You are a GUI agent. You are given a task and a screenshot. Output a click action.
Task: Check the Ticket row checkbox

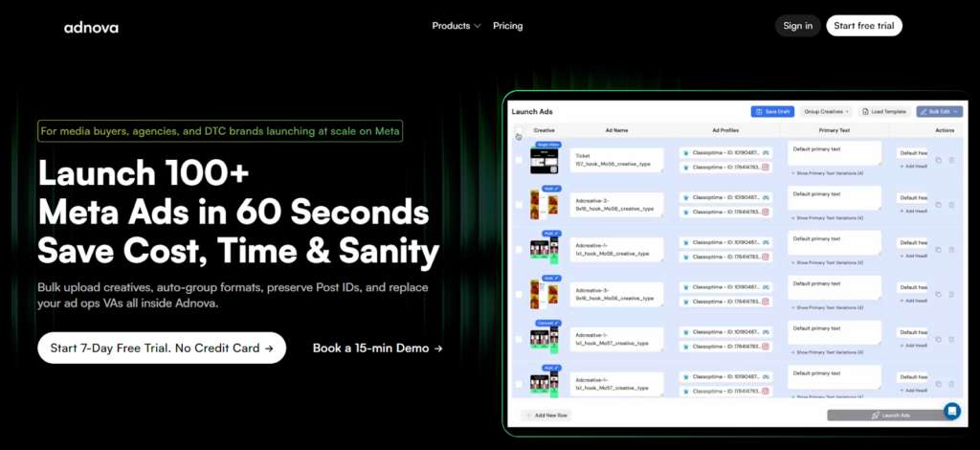point(519,160)
